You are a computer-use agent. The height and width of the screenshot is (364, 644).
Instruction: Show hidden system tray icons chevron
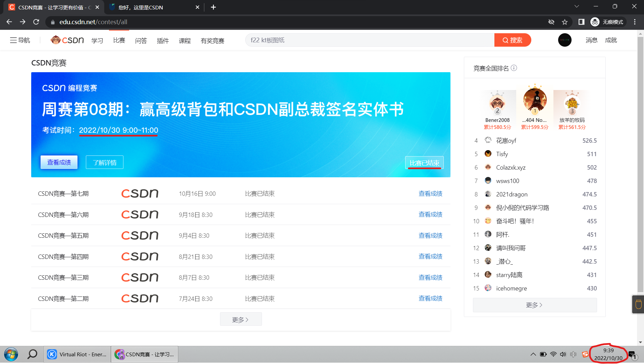533,354
